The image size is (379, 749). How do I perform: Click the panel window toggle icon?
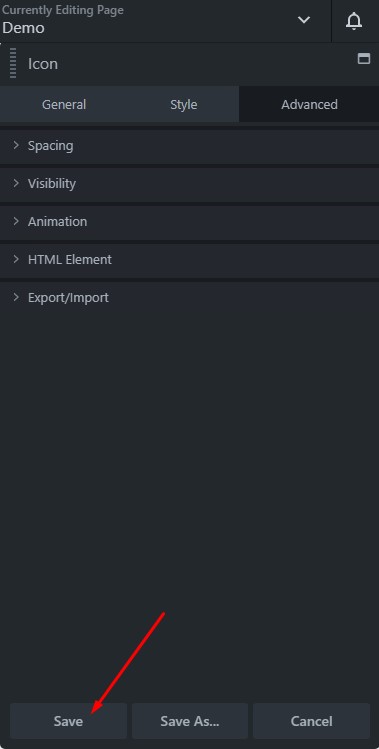tap(364, 59)
